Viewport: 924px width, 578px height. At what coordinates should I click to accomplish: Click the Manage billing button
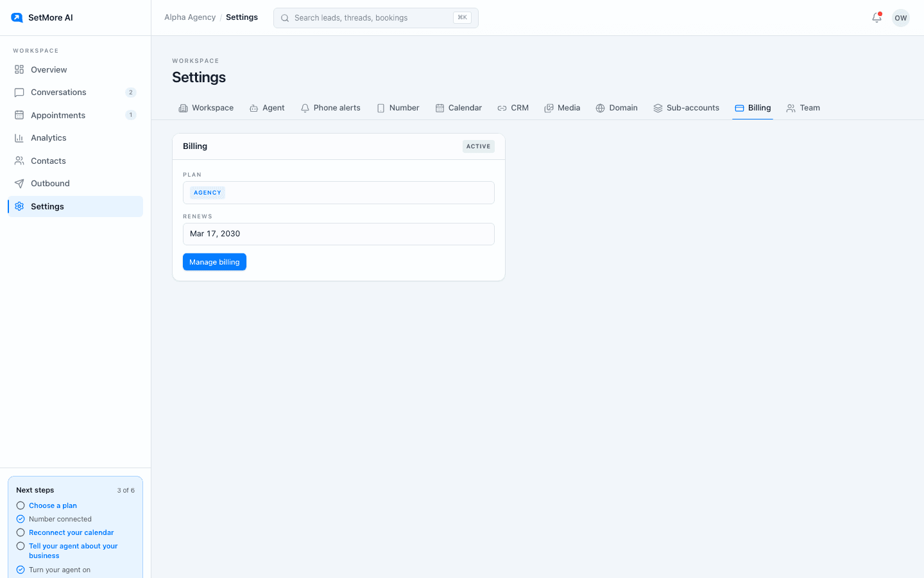click(214, 262)
